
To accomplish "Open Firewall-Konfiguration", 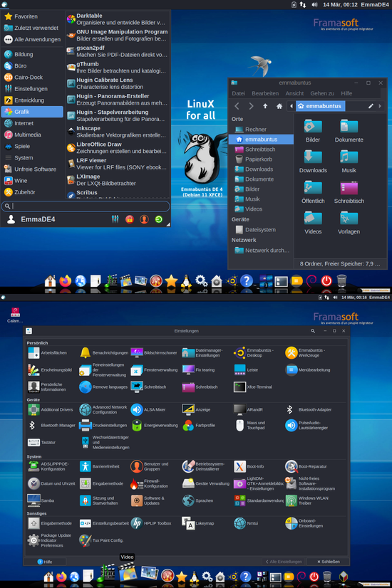I will click(150, 483).
